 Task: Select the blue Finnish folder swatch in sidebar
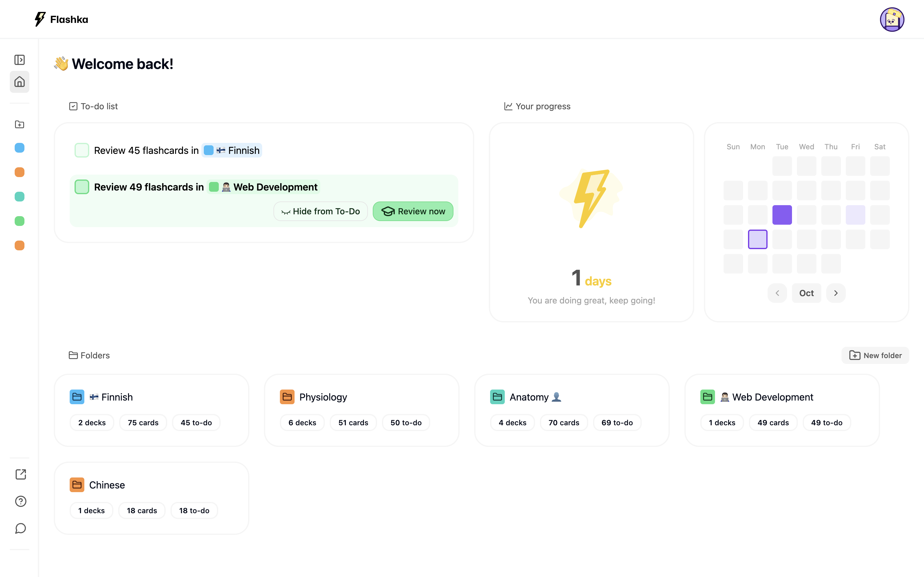[x=20, y=148]
